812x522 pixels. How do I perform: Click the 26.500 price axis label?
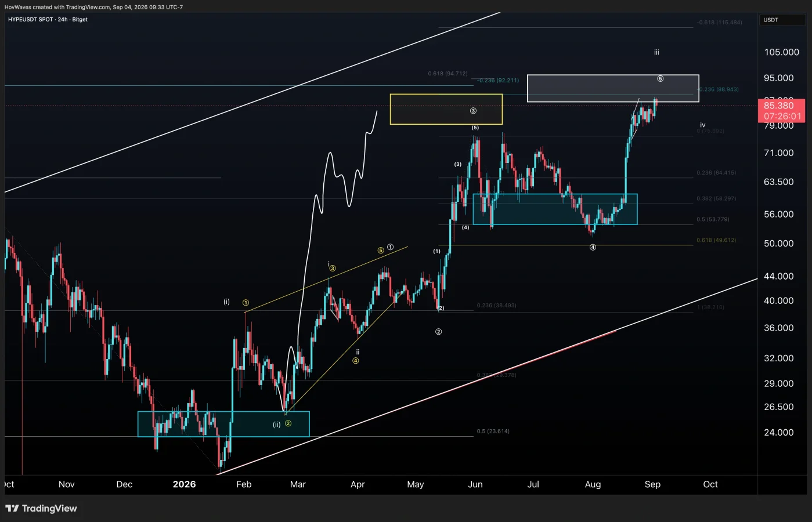(x=778, y=407)
